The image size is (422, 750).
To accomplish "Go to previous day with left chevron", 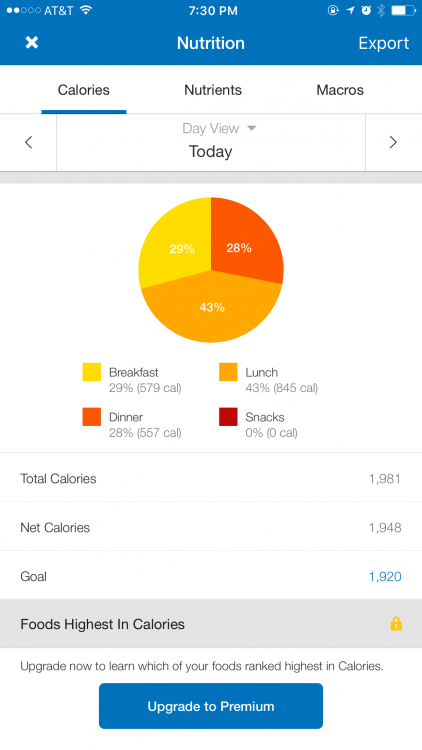I will [x=28, y=142].
